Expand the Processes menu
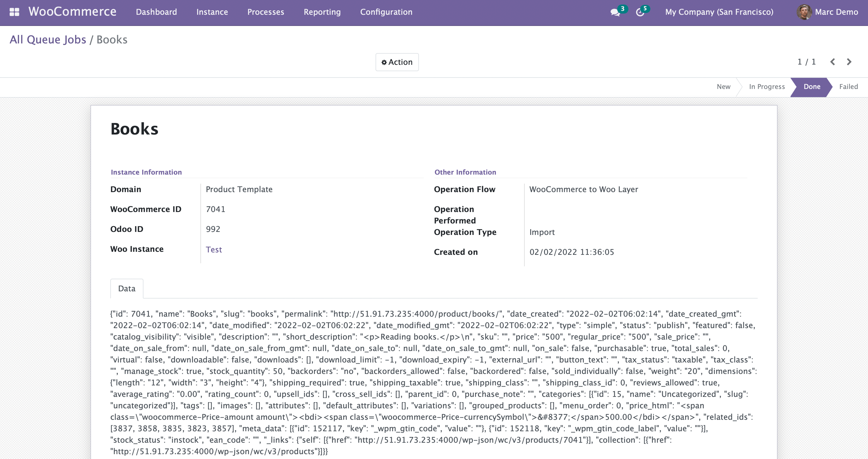The height and width of the screenshot is (459, 868). (x=266, y=12)
